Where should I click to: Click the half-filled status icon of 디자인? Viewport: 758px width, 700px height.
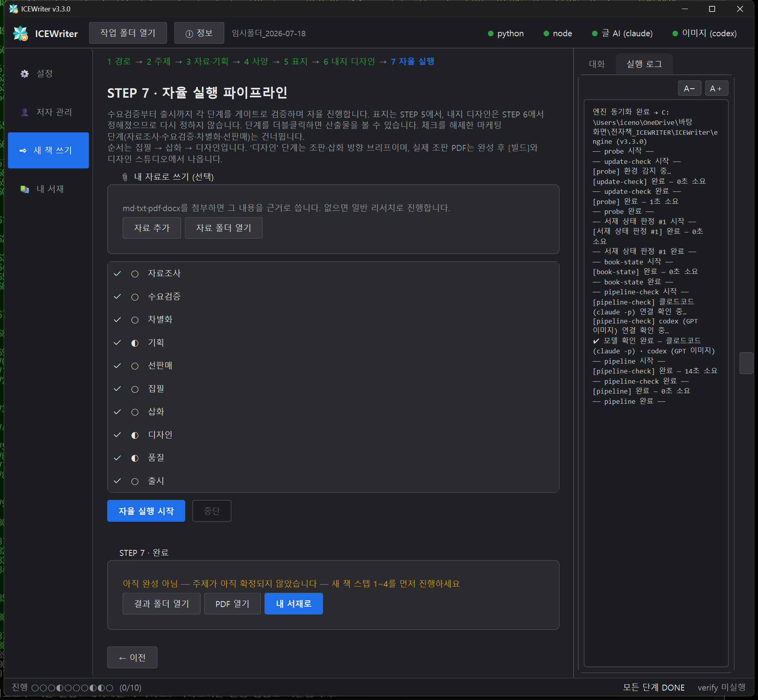click(135, 435)
